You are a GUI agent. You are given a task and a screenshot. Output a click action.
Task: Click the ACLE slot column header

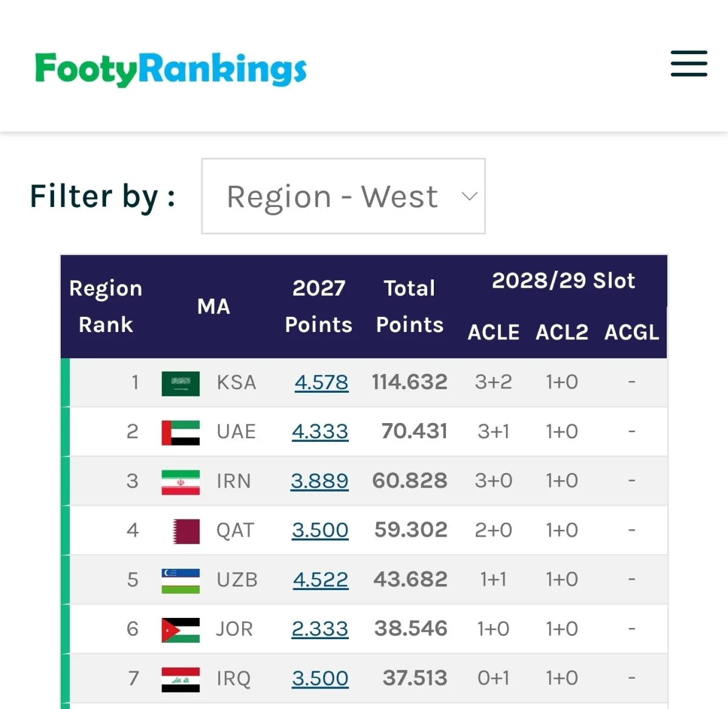click(494, 332)
